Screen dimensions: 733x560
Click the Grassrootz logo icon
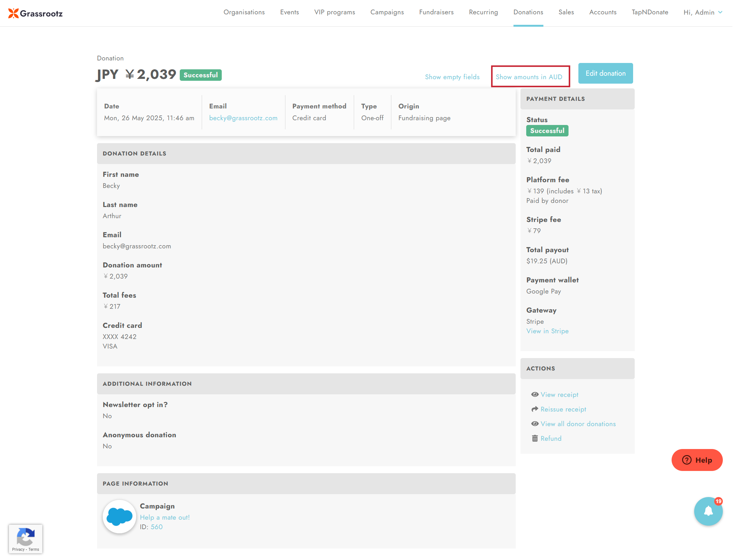click(13, 13)
